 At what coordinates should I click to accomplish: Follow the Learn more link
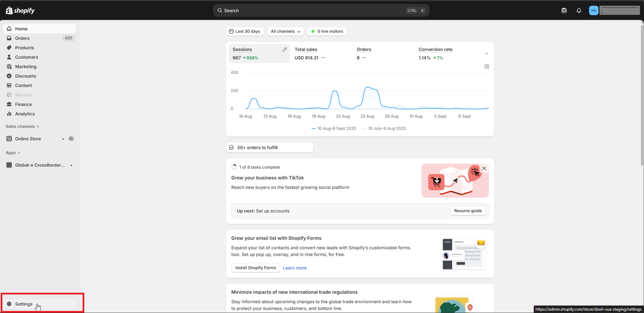click(x=295, y=268)
